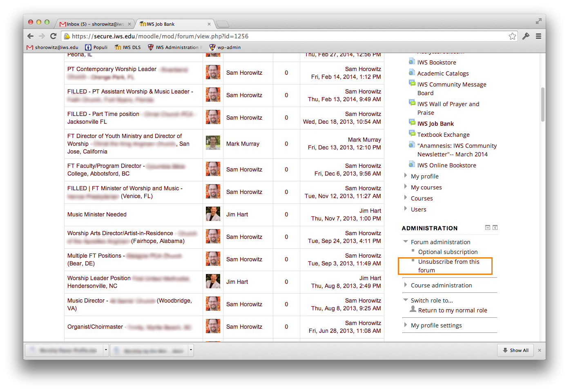Select the IWS Job Bank browser tab
Viewport: 569px width, 392px height.
(174, 24)
